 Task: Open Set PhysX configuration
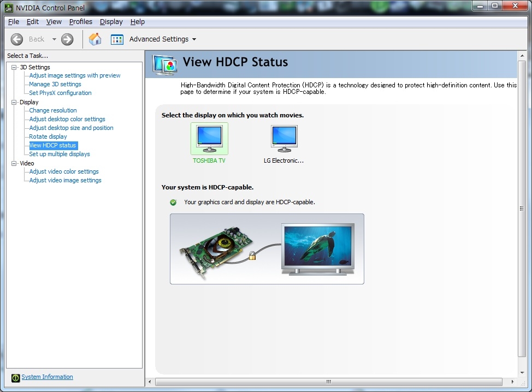[x=60, y=93]
